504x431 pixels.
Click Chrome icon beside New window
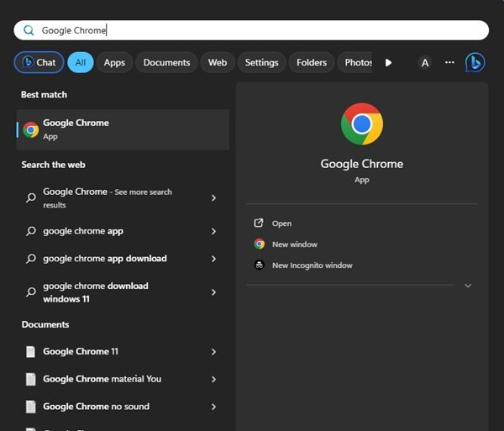tap(259, 244)
